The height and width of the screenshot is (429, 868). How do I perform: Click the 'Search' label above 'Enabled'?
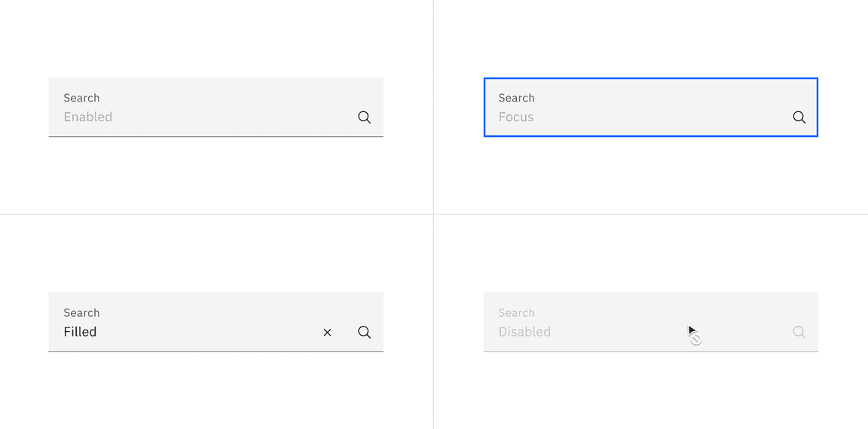[x=81, y=98]
